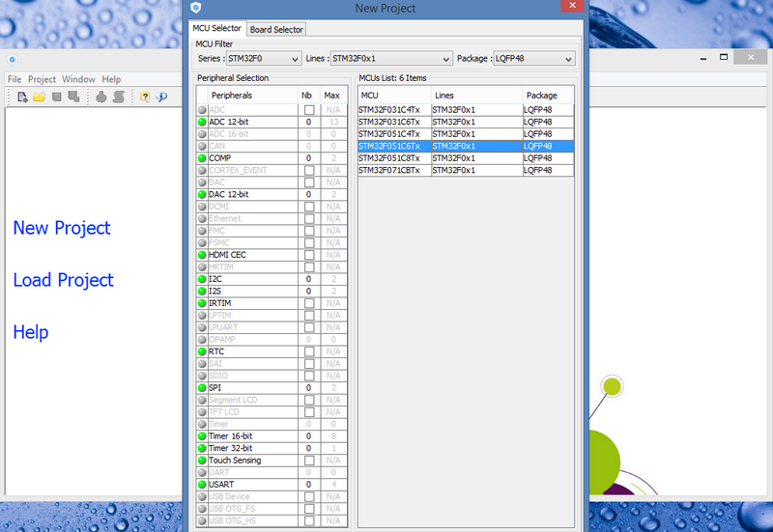Click the Nb value for Timer 16-bit

pyautogui.click(x=308, y=436)
